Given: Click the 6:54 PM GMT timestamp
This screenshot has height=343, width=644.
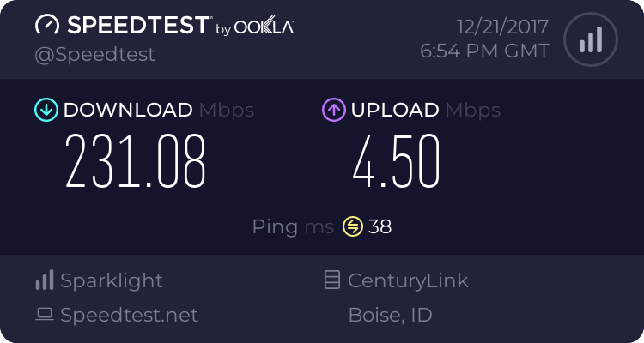Looking at the screenshot, I should tap(484, 51).
